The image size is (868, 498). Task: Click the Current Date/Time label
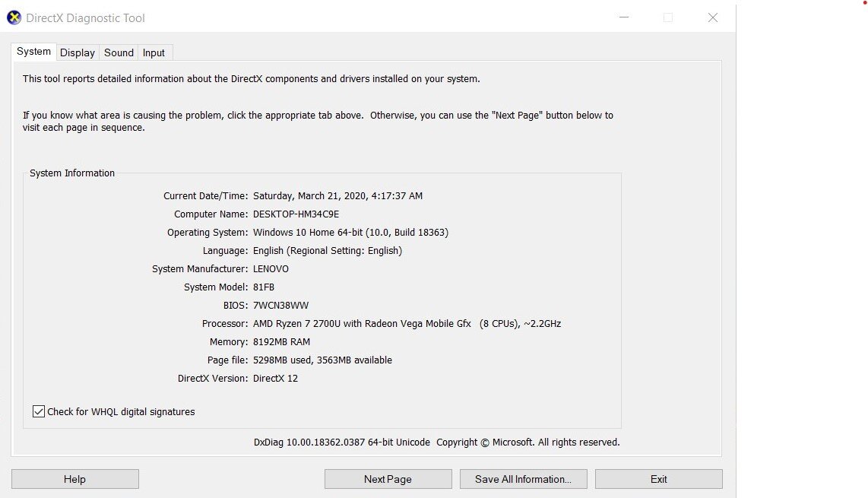click(205, 196)
